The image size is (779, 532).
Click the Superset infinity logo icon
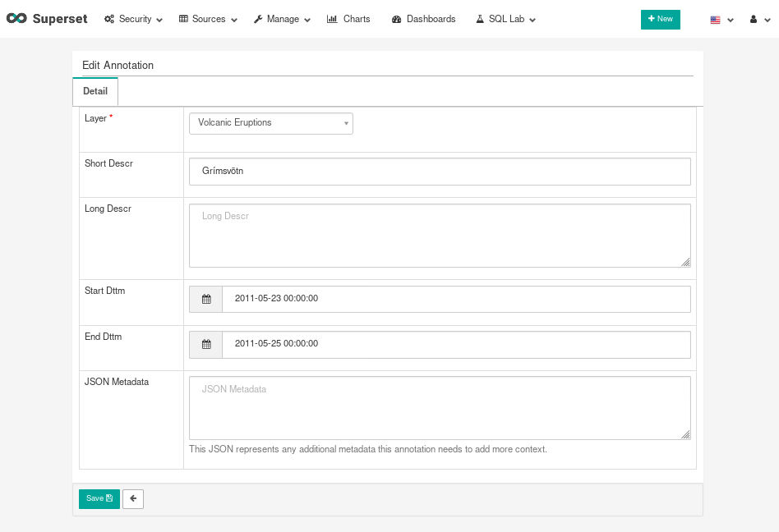pos(16,19)
